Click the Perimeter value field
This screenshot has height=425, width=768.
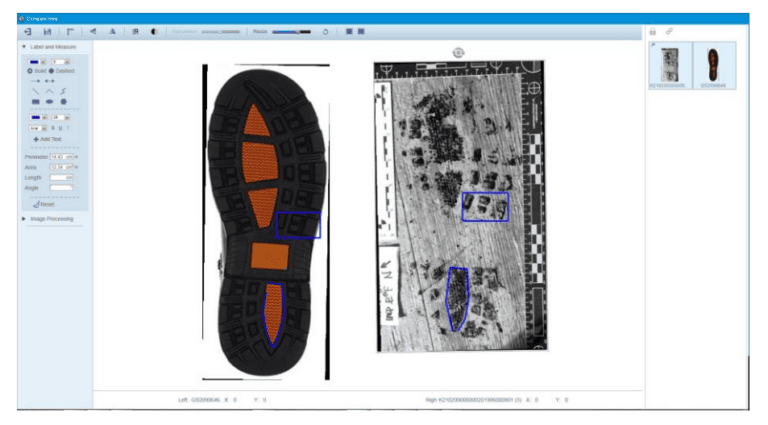coord(61,157)
